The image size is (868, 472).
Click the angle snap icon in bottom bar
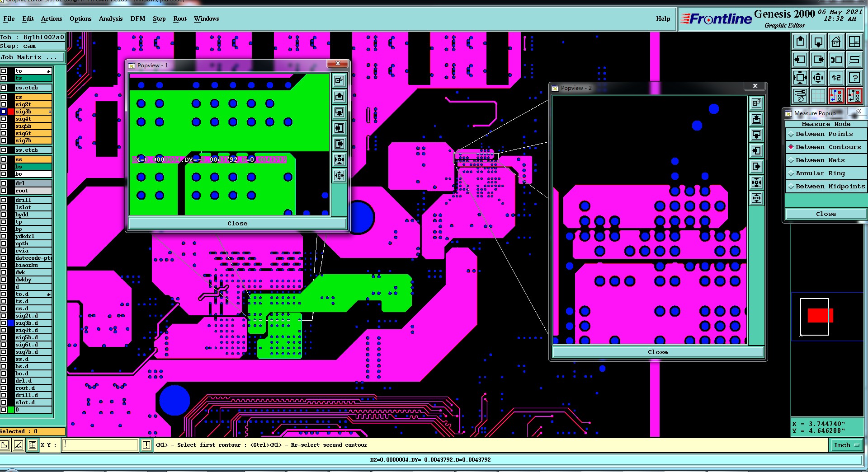pos(18,445)
